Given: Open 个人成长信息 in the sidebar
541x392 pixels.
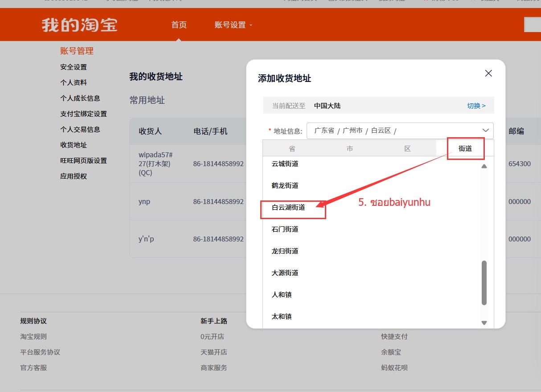Looking at the screenshot, I should (80, 98).
